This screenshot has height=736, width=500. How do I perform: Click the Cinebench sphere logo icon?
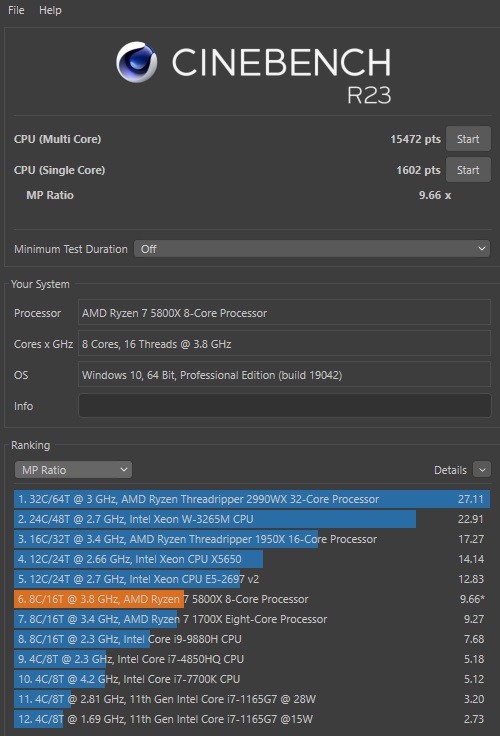pyautogui.click(x=137, y=62)
